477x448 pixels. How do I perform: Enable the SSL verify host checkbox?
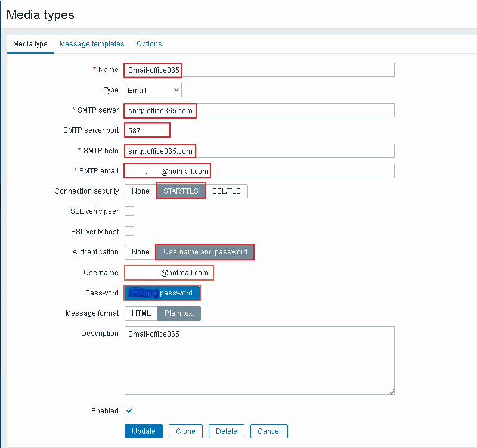[129, 231]
